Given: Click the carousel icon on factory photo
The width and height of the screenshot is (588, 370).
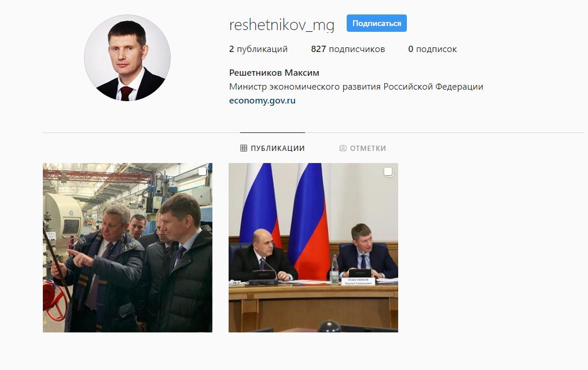Looking at the screenshot, I should (203, 172).
